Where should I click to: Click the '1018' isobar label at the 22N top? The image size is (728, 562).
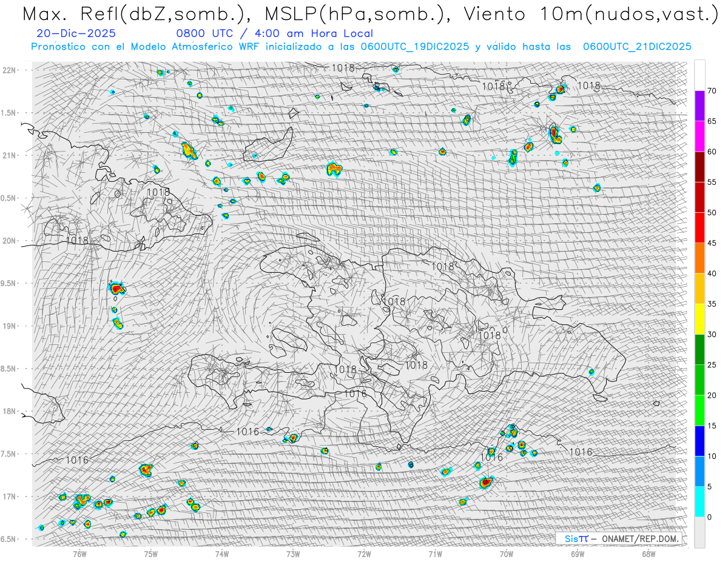tap(343, 68)
